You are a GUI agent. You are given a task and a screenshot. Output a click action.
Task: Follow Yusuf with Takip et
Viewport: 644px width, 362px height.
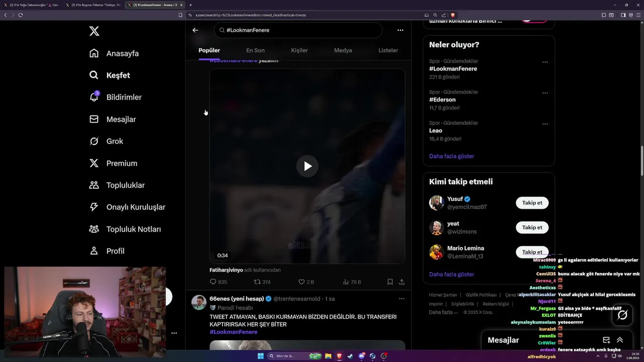(x=532, y=203)
